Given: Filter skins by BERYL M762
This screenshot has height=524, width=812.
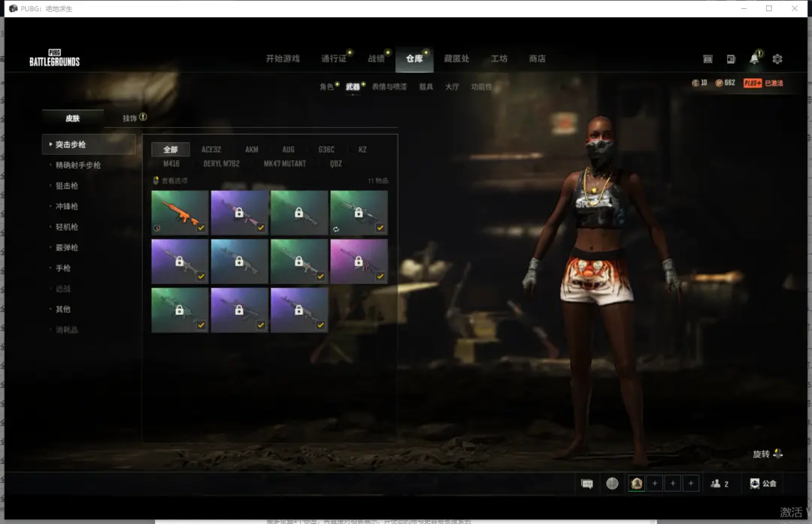Looking at the screenshot, I should (222, 164).
